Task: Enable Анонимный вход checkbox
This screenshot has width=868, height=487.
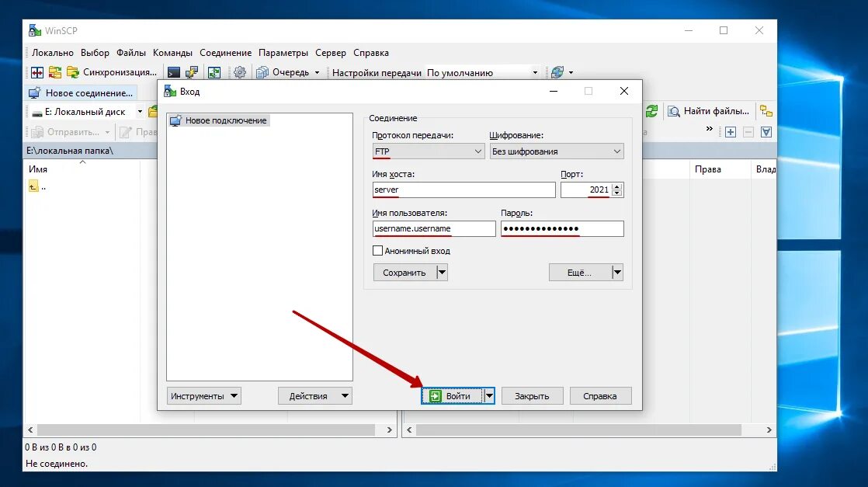Action: [377, 250]
